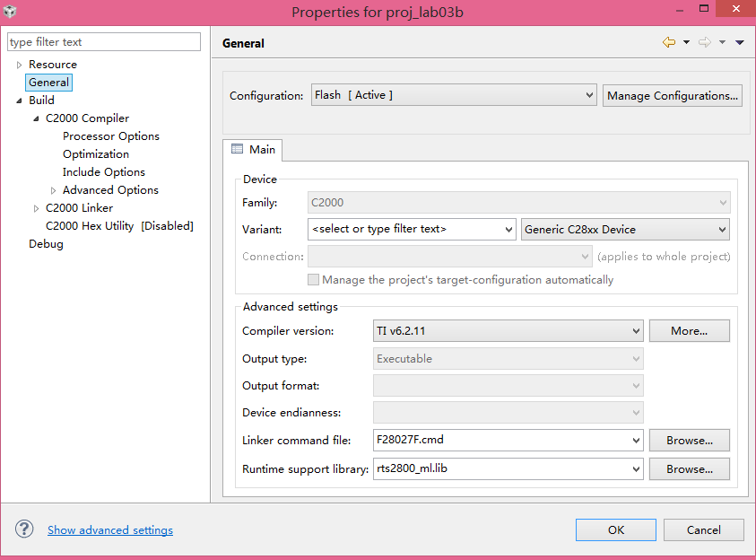Open the back history dropdown arrow

[686, 42]
